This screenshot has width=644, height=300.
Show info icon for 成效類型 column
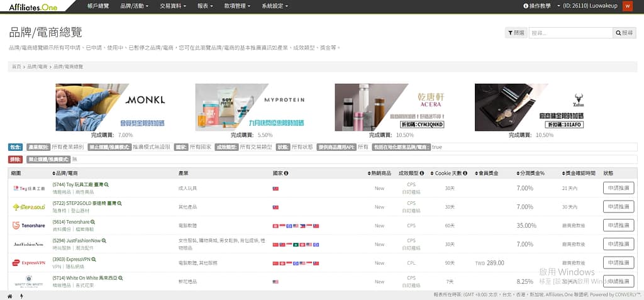(x=422, y=174)
